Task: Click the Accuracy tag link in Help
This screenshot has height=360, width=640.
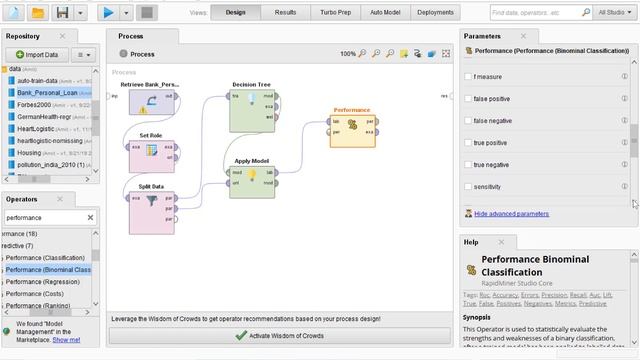Action: pyautogui.click(x=505, y=295)
